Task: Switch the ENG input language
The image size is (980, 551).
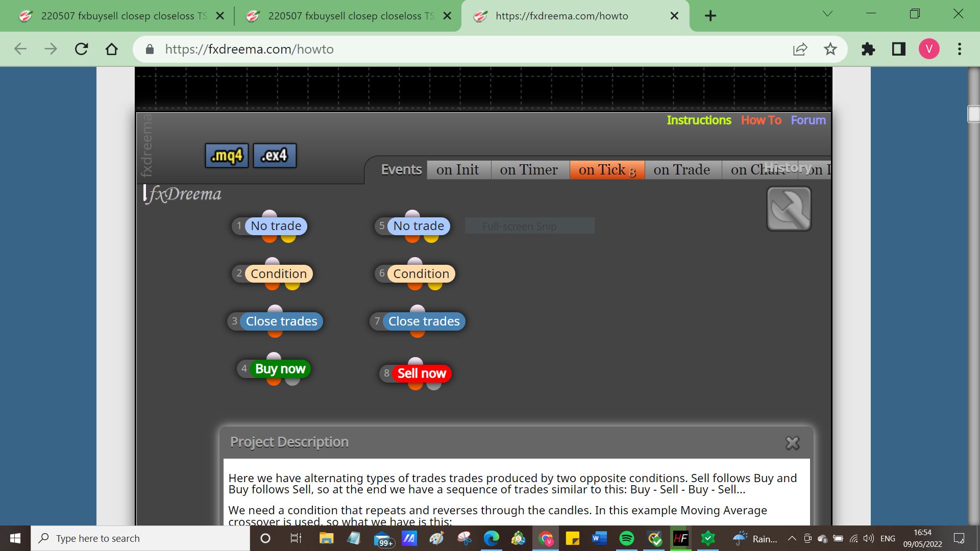Action: click(x=888, y=538)
